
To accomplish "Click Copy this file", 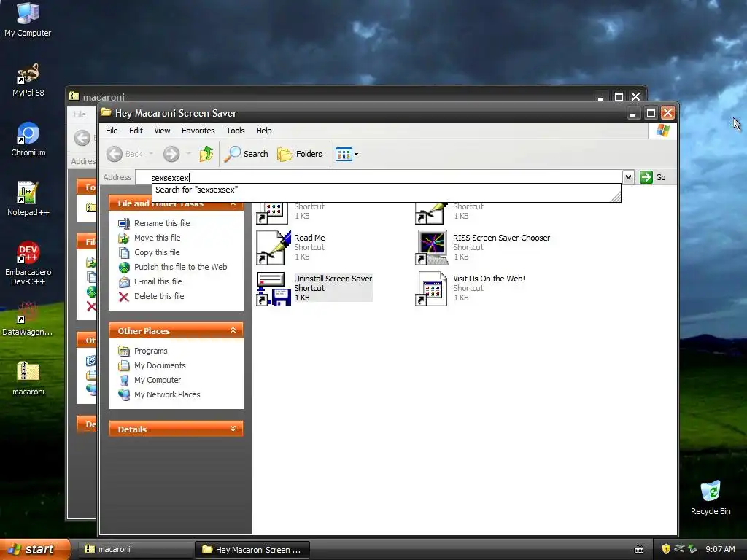I will 157,252.
